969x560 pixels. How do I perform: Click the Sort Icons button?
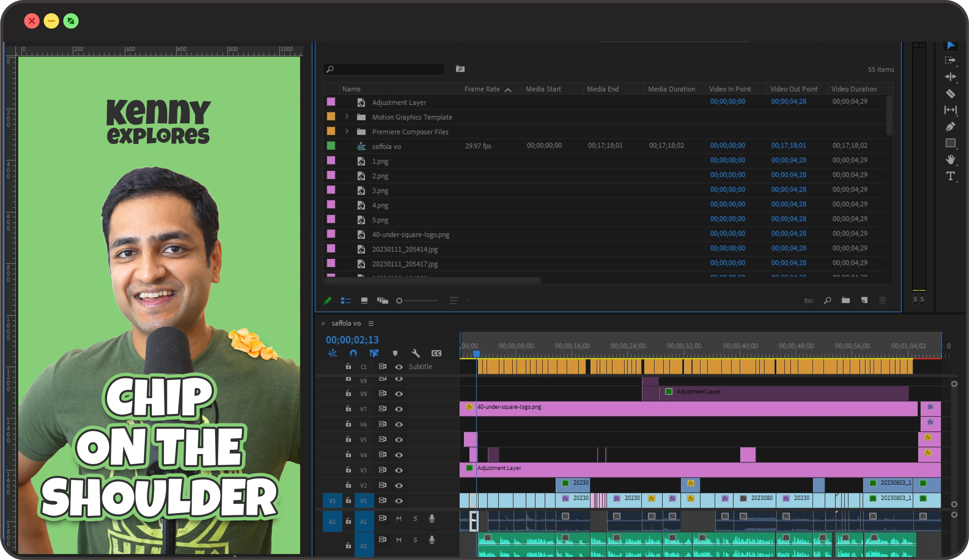tap(454, 301)
